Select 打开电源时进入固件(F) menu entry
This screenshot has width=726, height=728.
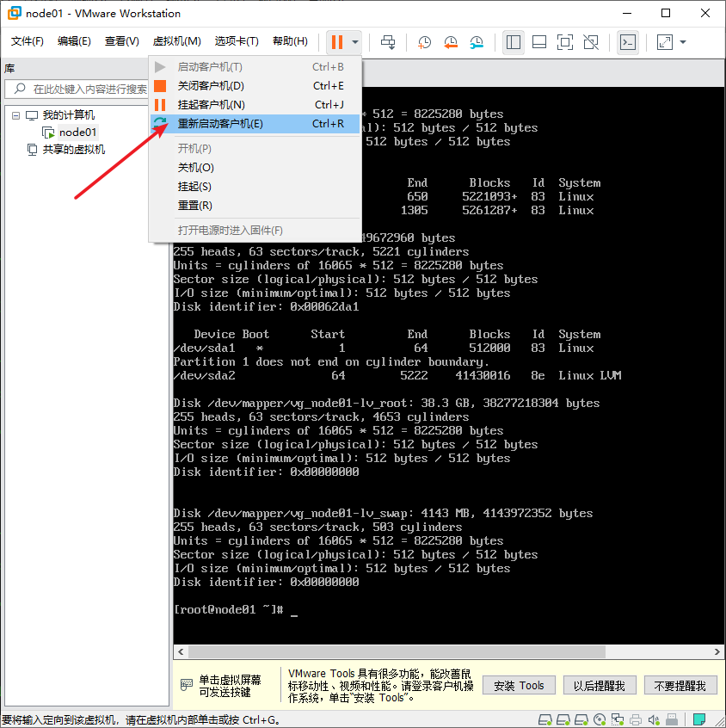(255, 231)
